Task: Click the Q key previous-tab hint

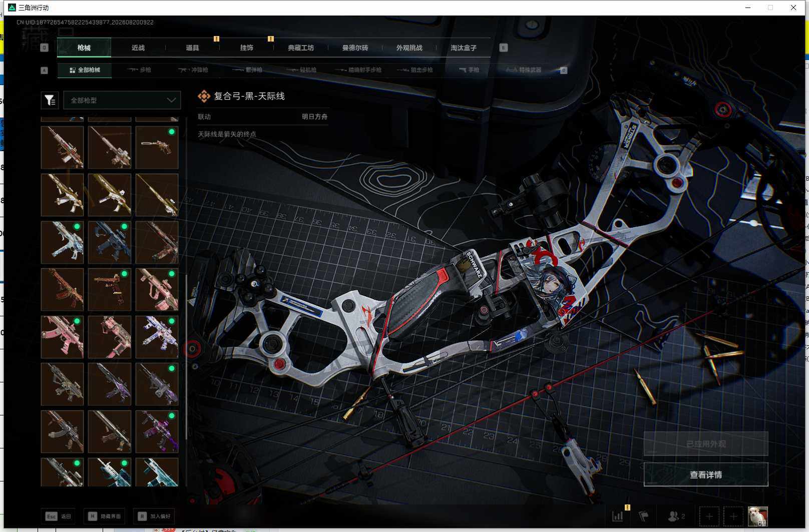Action: pos(45,48)
